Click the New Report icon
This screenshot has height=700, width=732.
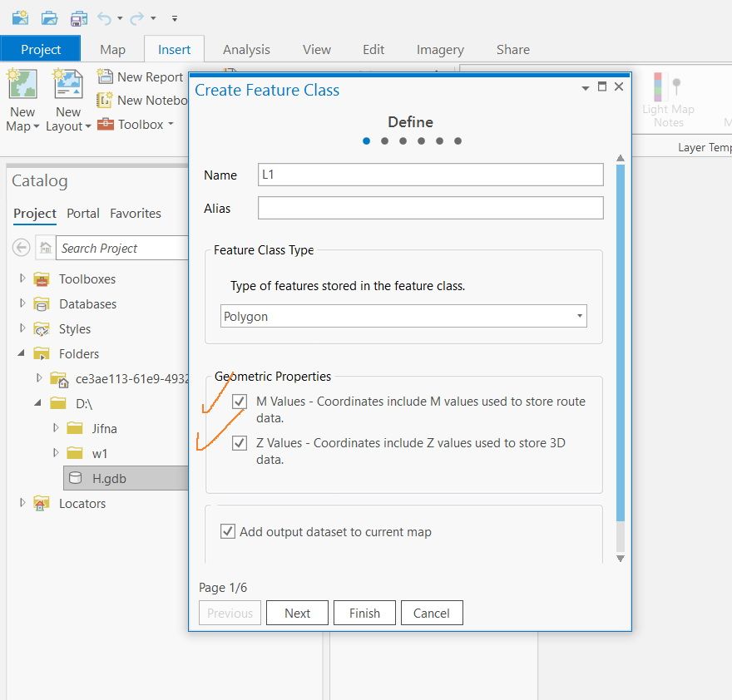pos(105,76)
